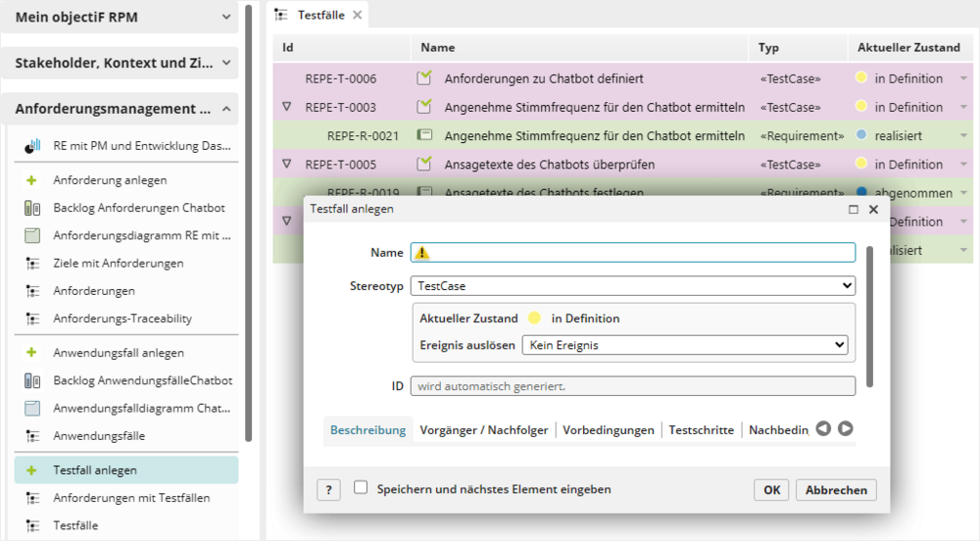Click requirement icon in REPE-R-0021 row
The image size is (980, 541).
(424, 135)
